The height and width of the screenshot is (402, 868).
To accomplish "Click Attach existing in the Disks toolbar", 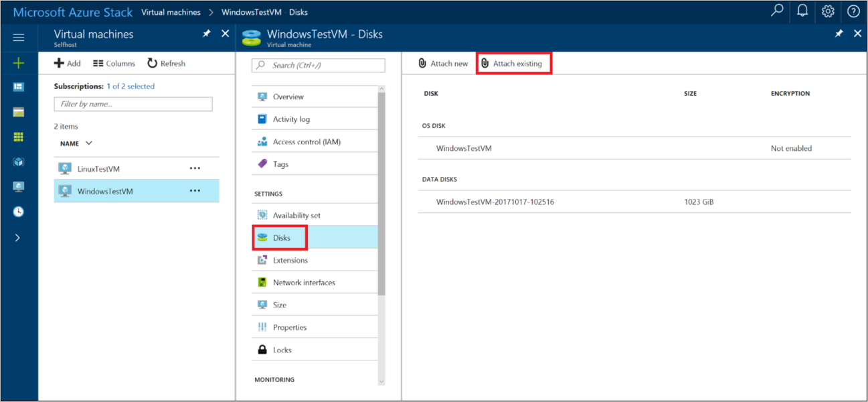I will [x=514, y=62].
